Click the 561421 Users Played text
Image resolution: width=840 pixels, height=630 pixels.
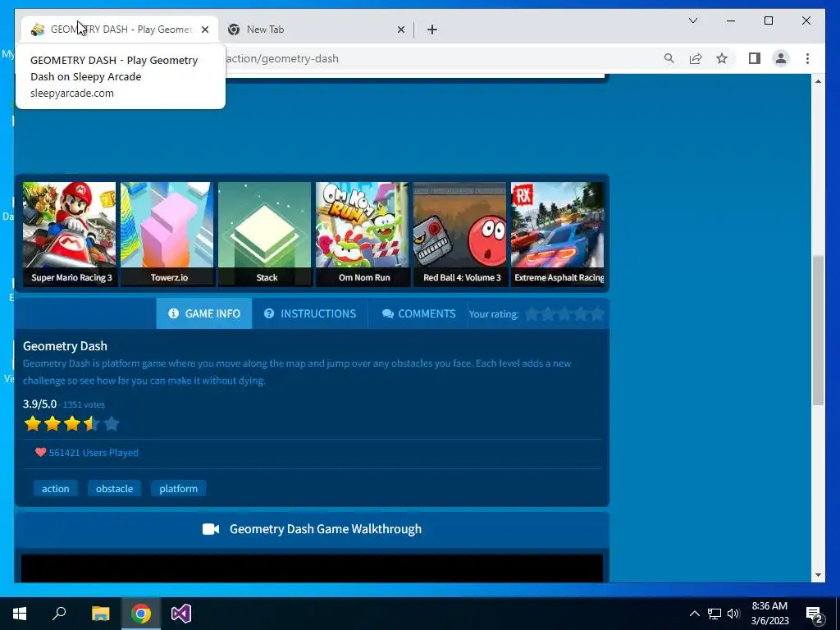click(94, 453)
